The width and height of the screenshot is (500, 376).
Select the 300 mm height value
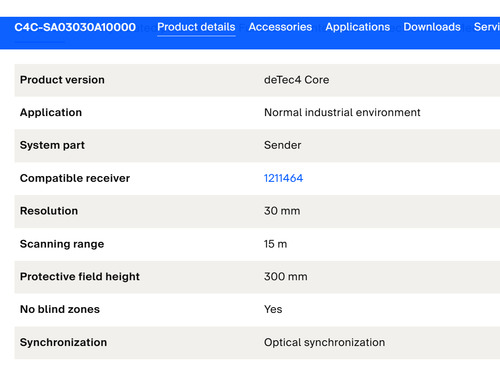pyautogui.click(x=286, y=277)
